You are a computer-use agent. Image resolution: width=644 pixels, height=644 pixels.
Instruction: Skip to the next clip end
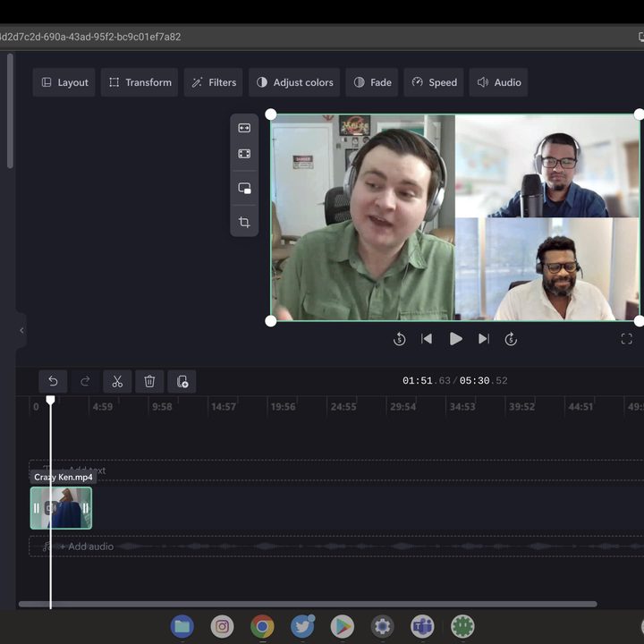(484, 339)
